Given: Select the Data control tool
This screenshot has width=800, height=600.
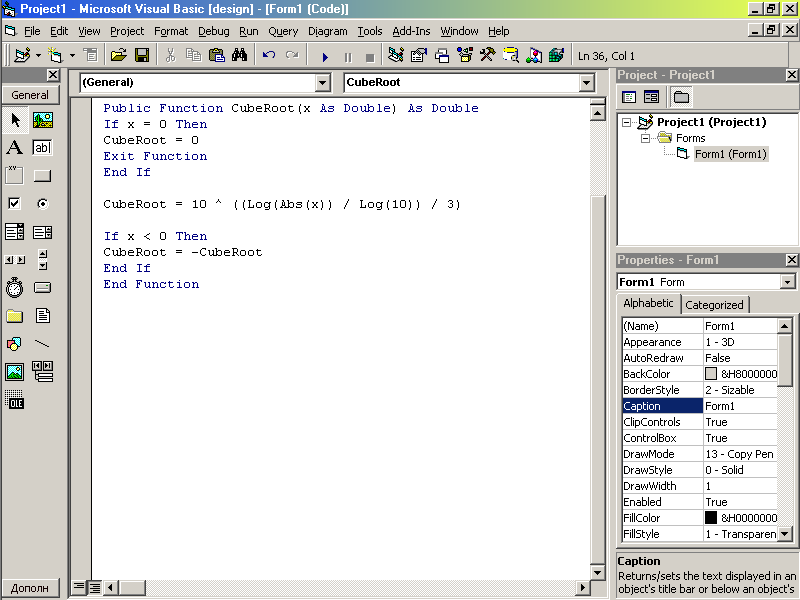Looking at the screenshot, I should pos(43,371).
